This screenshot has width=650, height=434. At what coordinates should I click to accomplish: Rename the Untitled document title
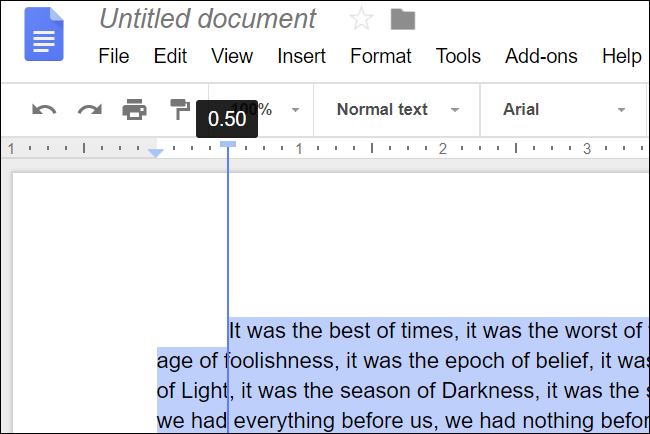click(208, 19)
